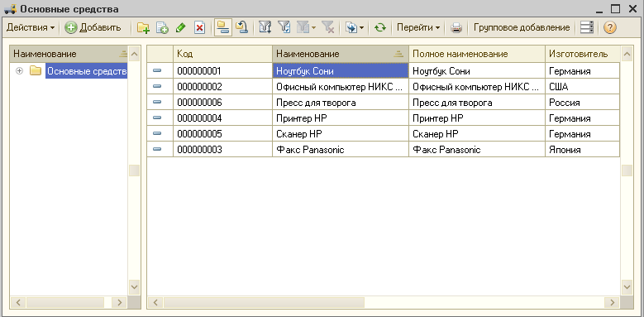Click row icon for Офисный компьютер НИКС

point(157,86)
